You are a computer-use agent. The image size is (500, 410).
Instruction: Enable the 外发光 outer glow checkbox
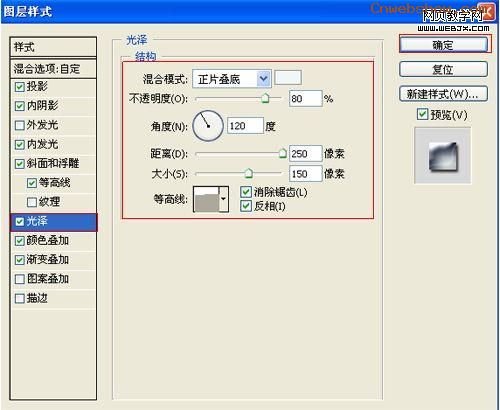[x=20, y=125]
